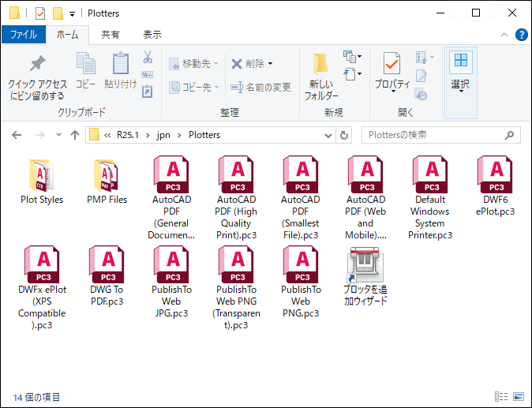Screen dimensions: 532x408
Task: Switch to the 表示 (View) tab
Action: click(152, 35)
